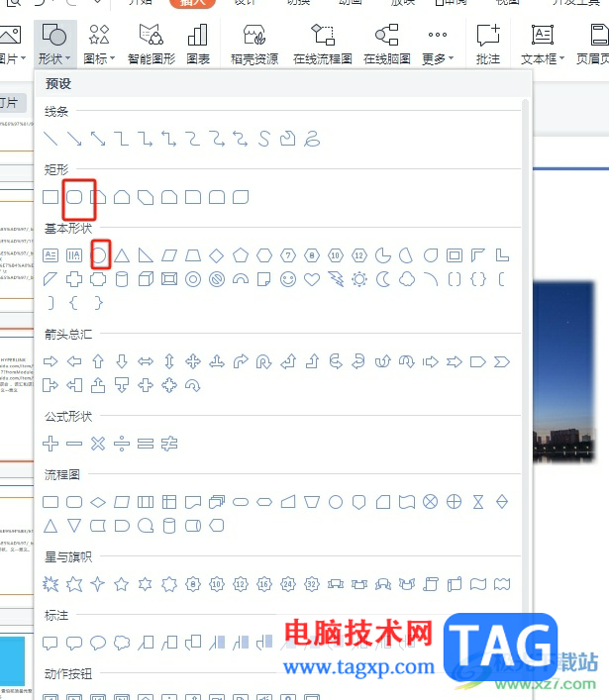609x700 pixels.
Task: Insert a 批注 comment
Action: [487, 45]
